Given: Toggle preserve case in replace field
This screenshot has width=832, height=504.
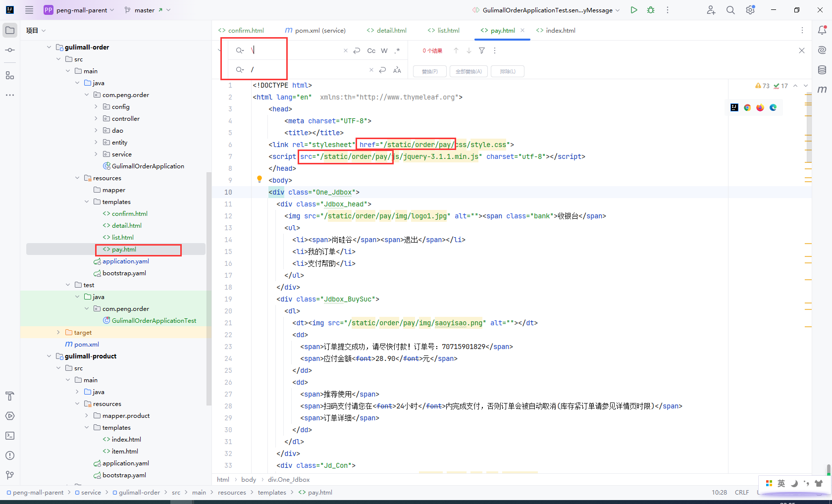Looking at the screenshot, I should pyautogui.click(x=397, y=70).
